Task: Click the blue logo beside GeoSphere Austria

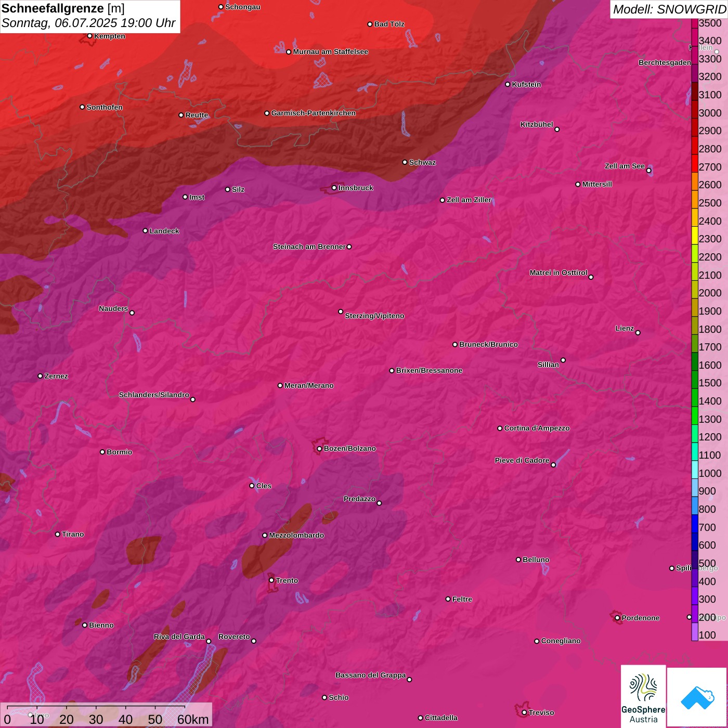Action: tap(697, 697)
